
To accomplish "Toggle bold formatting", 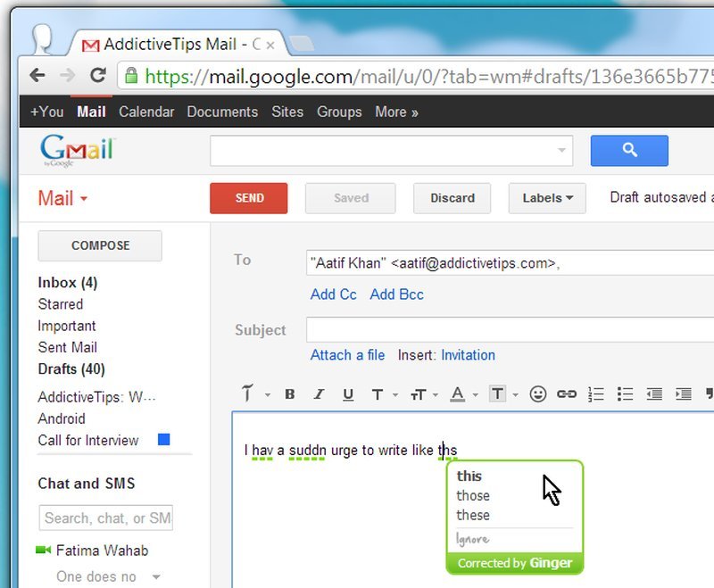I will [x=289, y=394].
